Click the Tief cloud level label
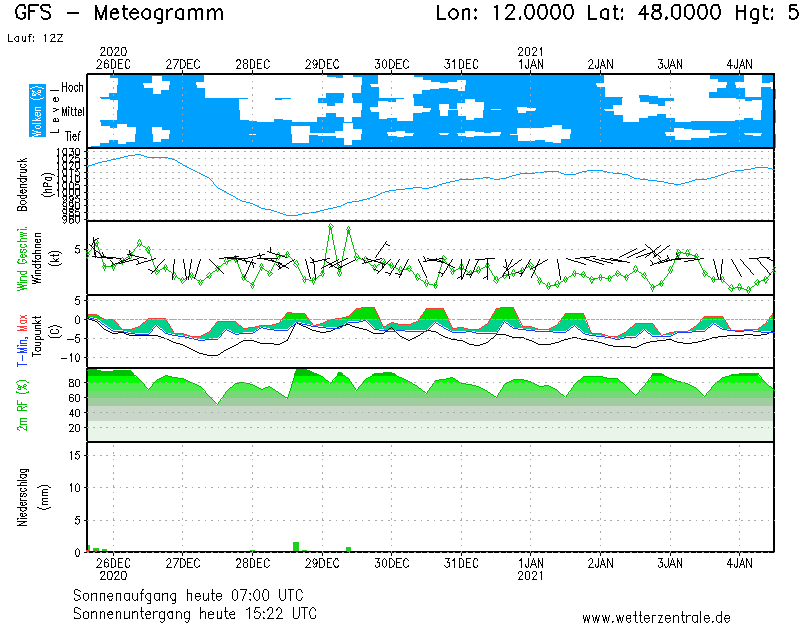Image resolution: width=800 pixels, height=625 pixels. click(x=72, y=136)
